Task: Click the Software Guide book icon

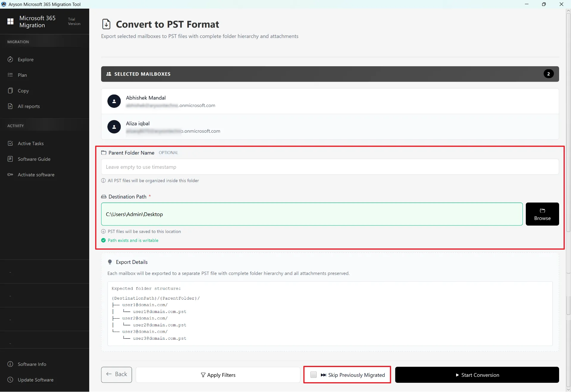Action: tap(10, 159)
